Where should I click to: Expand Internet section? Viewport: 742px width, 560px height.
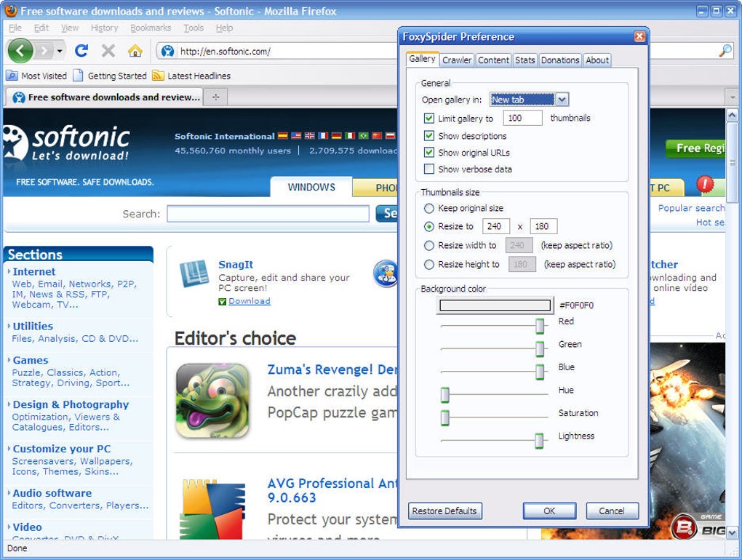[34, 271]
